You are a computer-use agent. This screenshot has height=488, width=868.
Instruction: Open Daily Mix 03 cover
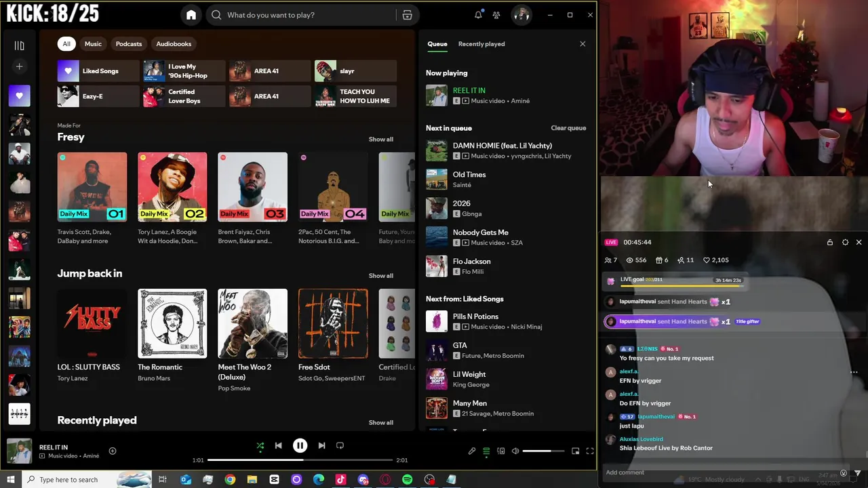[252, 187]
